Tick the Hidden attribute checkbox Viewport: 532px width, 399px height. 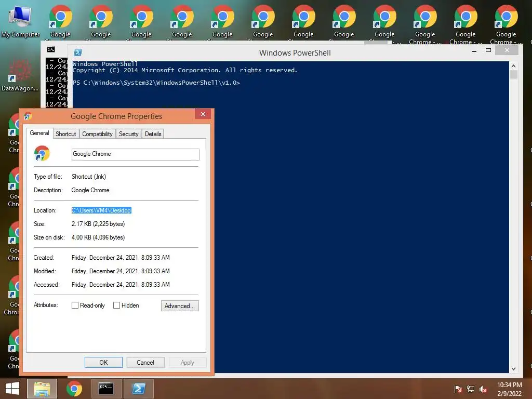tap(116, 305)
